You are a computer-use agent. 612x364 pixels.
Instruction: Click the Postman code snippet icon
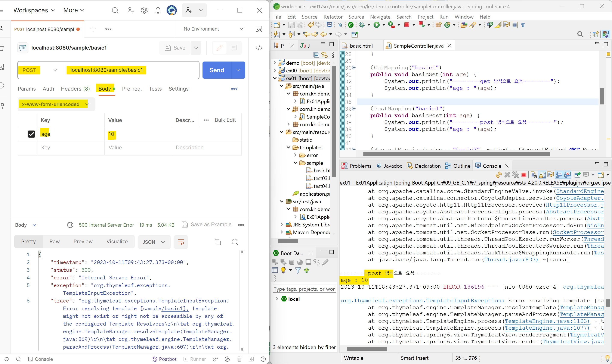259,48
